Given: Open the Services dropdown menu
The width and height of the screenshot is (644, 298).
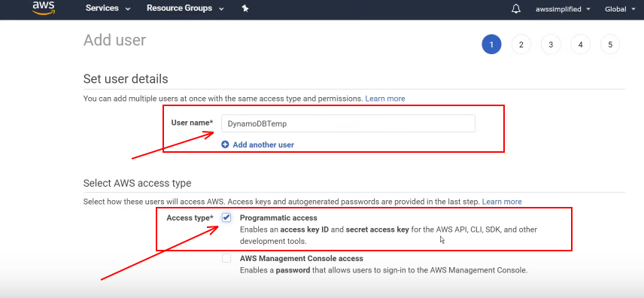Looking at the screenshot, I should pos(108,8).
